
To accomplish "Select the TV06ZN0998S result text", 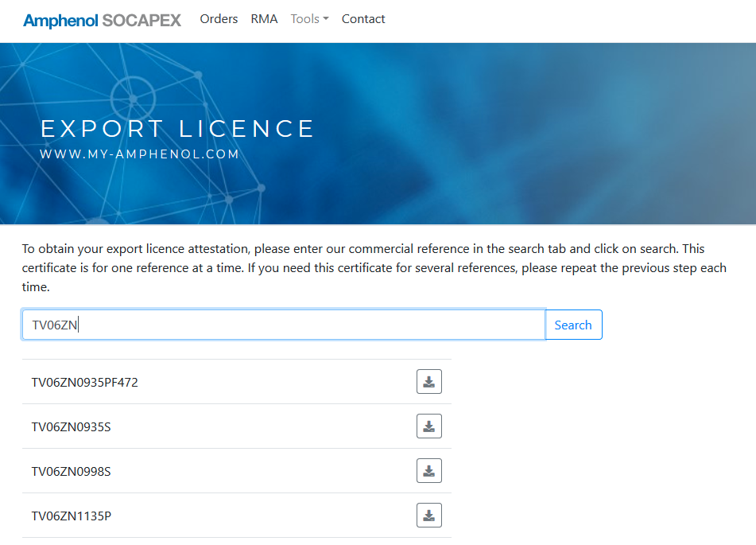I will (x=72, y=471).
